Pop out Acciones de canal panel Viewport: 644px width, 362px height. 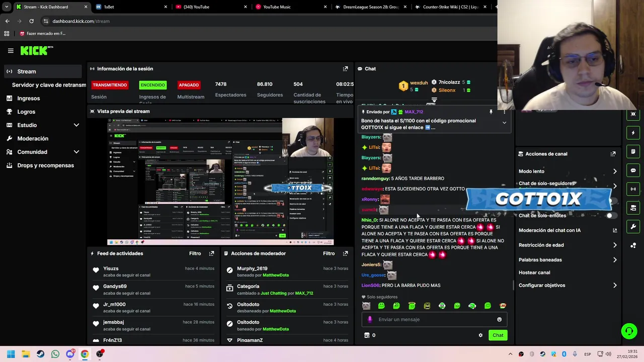[x=613, y=154]
